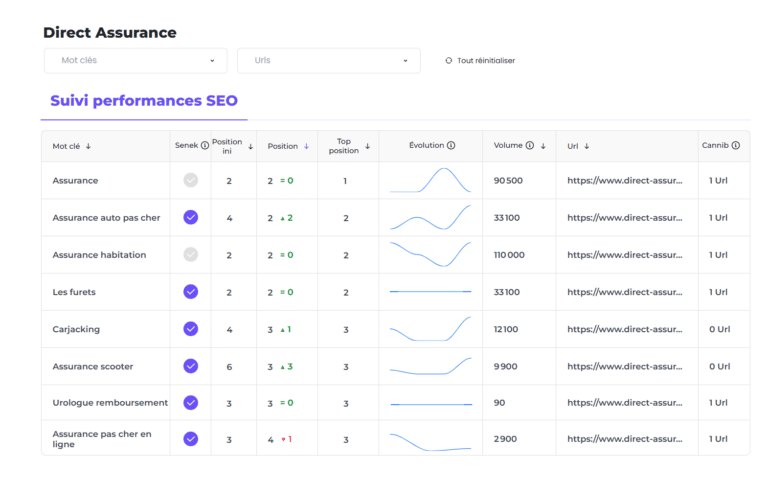This screenshot has height=481, width=768.
Task: Click the info icon beside Cannib header
Action: [x=735, y=146]
